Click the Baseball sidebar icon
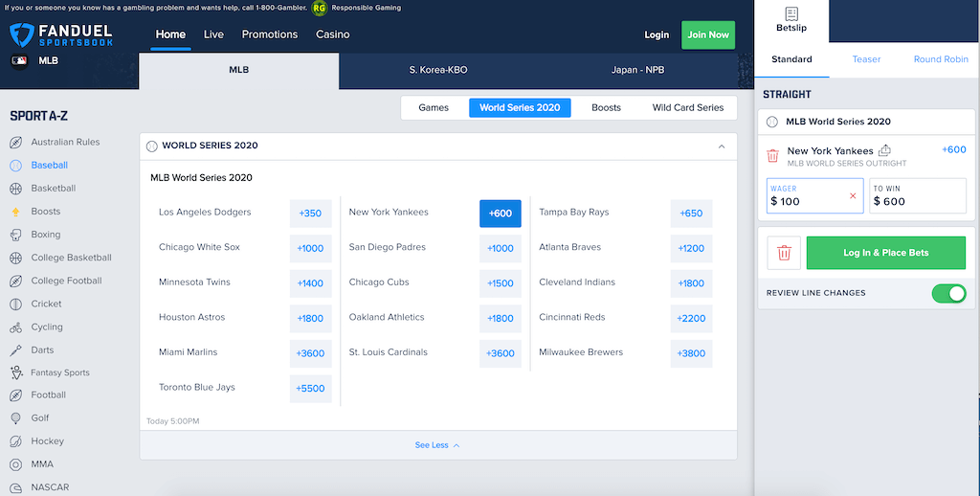The height and width of the screenshot is (496, 980). (x=16, y=166)
